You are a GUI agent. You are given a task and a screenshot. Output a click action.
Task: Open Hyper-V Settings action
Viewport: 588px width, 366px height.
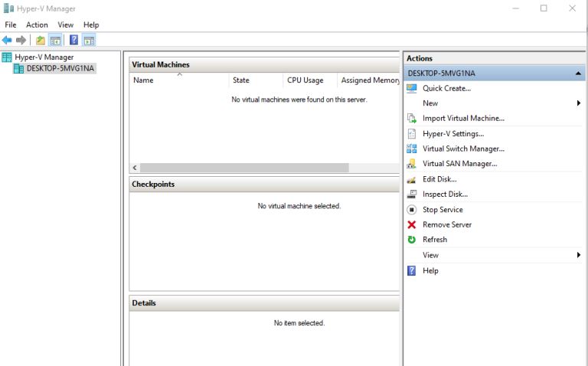click(x=453, y=133)
